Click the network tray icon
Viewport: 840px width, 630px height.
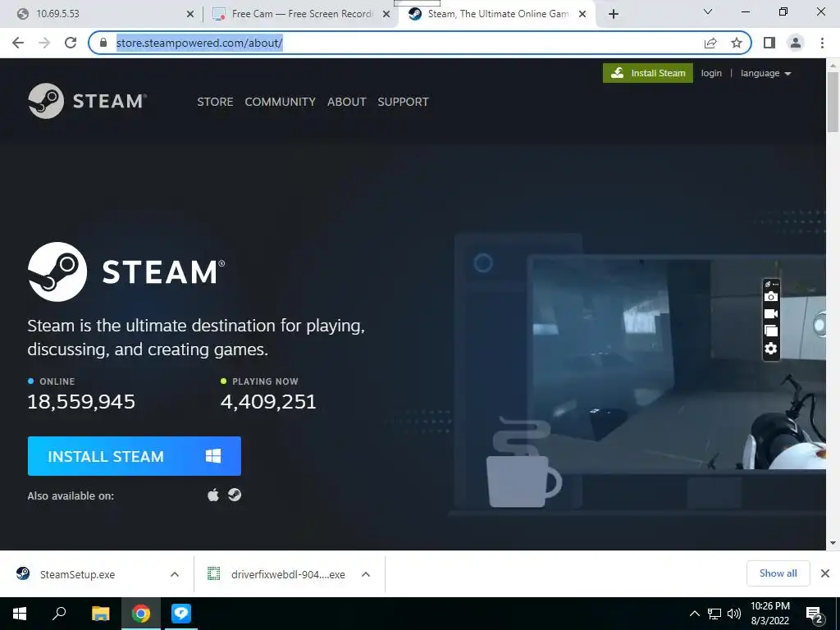[x=714, y=614]
